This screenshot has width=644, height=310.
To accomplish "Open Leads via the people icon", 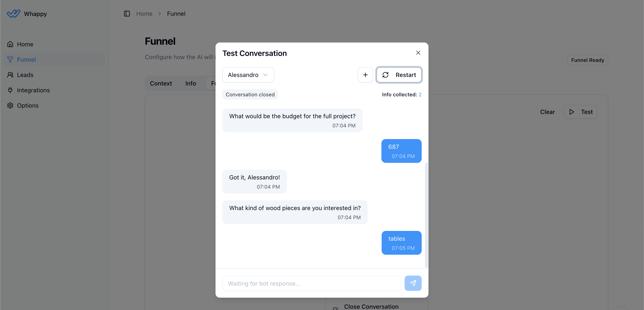I will coord(10,75).
